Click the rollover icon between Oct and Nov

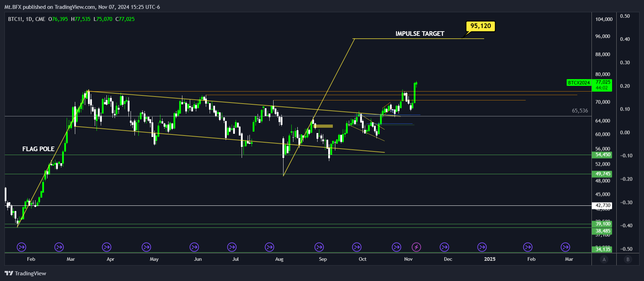(397, 247)
